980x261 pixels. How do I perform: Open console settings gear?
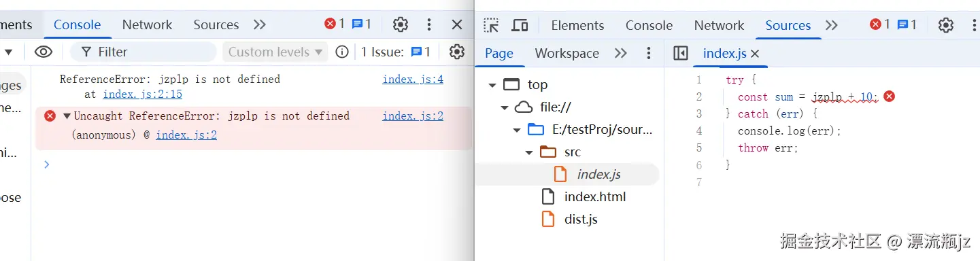(457, 52)
